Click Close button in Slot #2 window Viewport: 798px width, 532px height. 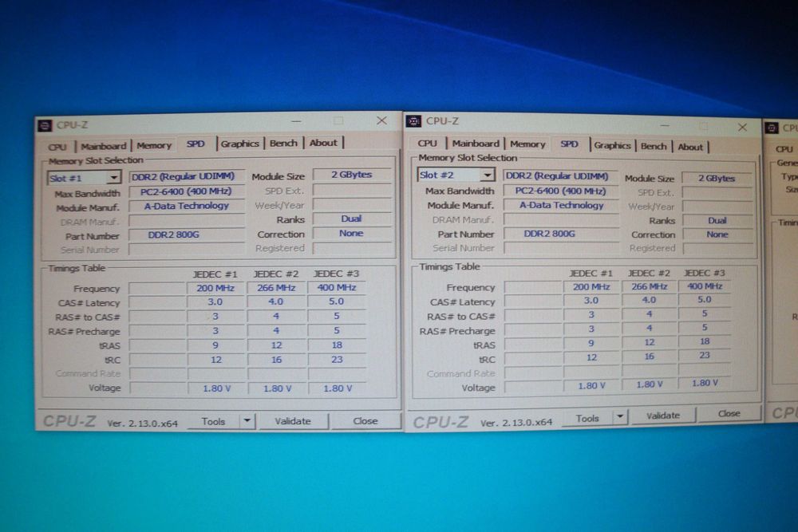(729, 413)
